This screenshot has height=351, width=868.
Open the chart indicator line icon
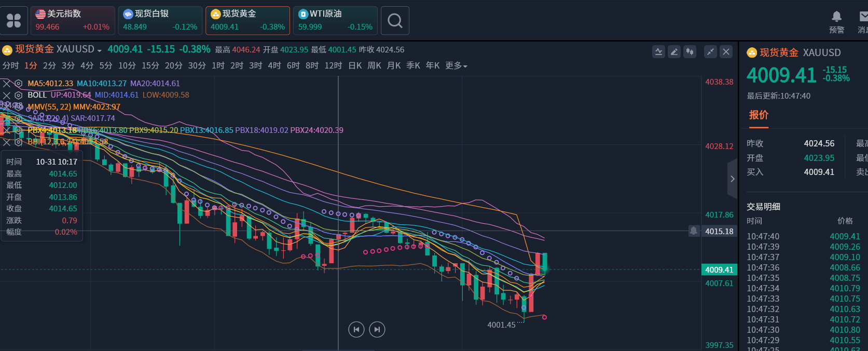[x=658, y=51]
